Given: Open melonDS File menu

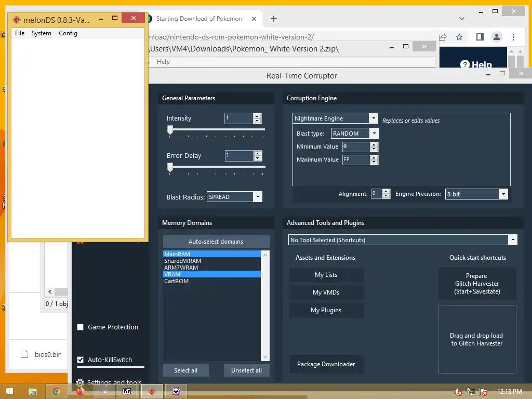Looking at the screenshot, I should 20,33.
